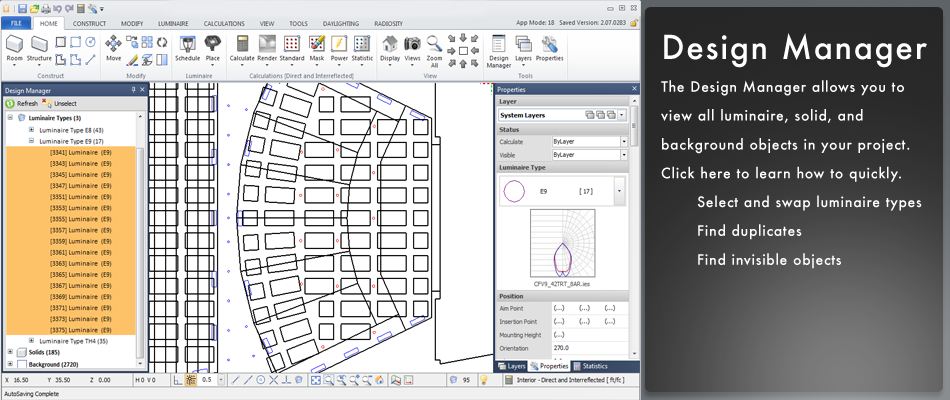Toggle the intersection snap icon in status bar

273,380
